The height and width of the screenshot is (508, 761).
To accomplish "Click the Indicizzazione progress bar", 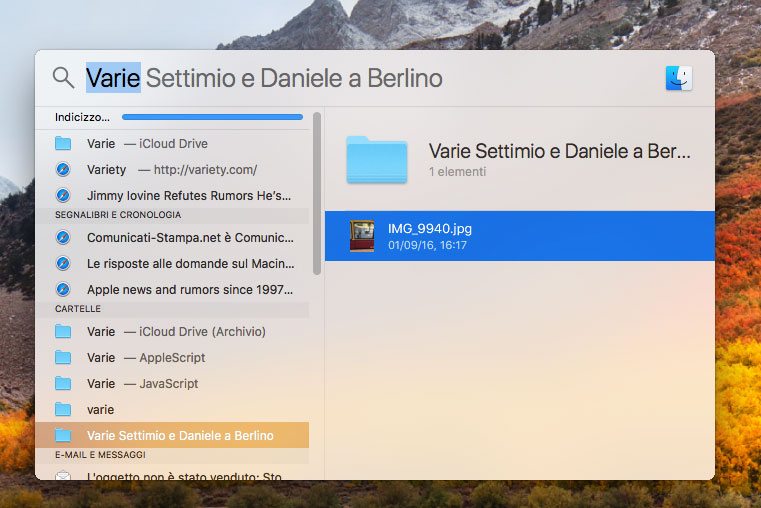I will point(212,117).
